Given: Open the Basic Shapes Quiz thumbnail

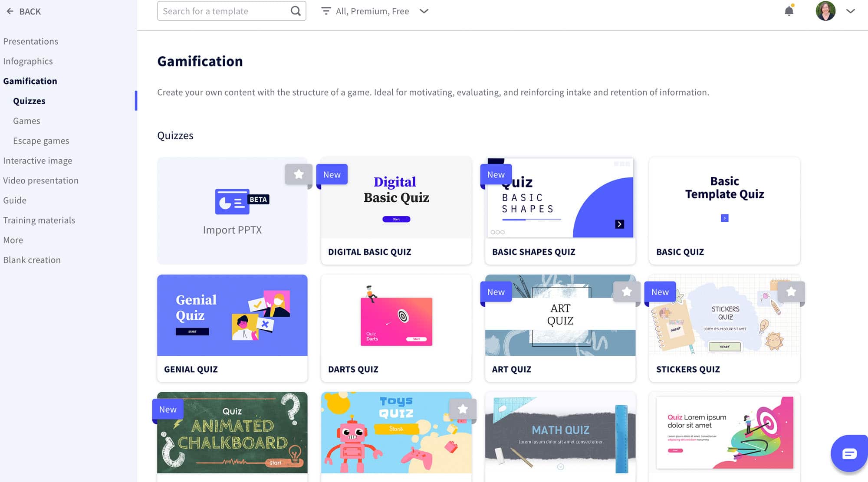Looking at the screenshot, I should point(560,198).
